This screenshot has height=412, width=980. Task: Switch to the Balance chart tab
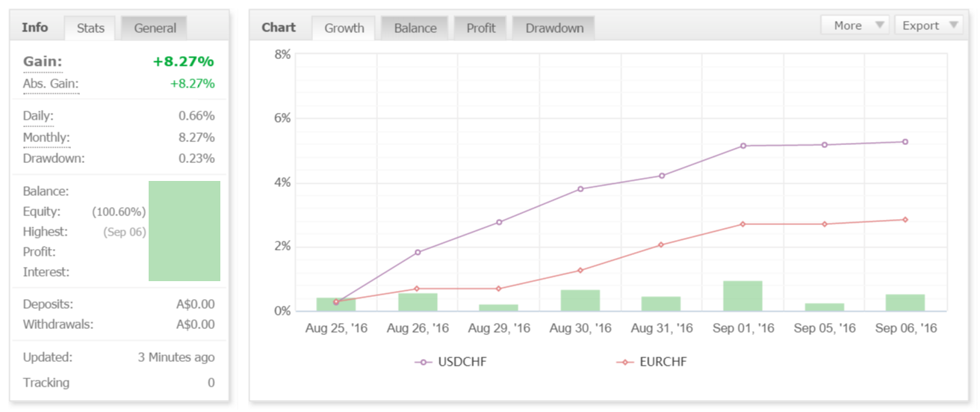click(415, 28)
